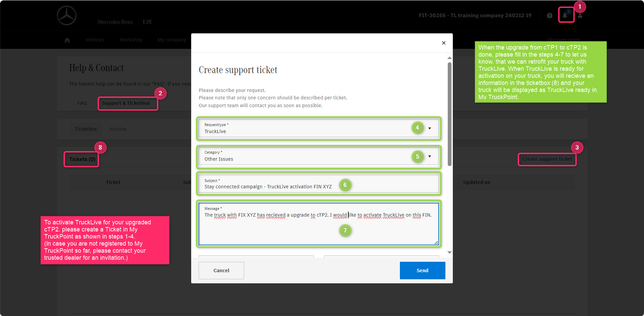Viewport: 644px width, 316px height.
Task: Open the Archive tab
Action: click(118, 129)
